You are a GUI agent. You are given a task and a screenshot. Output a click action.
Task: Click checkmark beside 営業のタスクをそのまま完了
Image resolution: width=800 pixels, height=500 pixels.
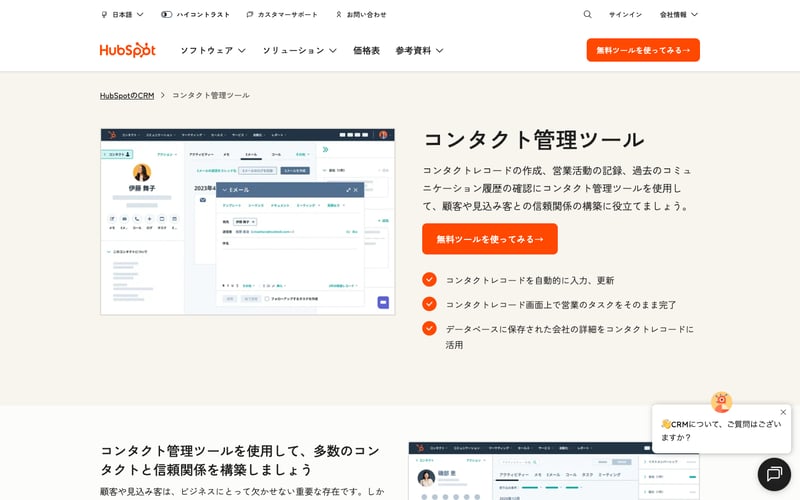(429, 304)
